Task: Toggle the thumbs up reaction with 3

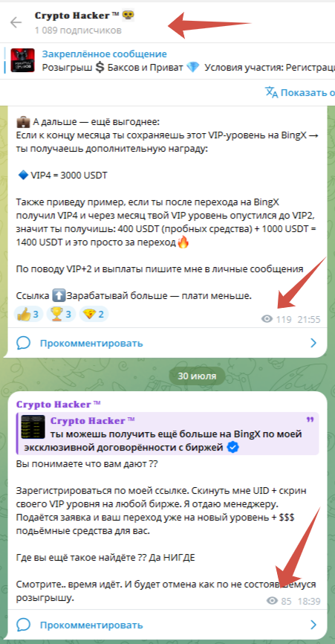Action: 29,315
